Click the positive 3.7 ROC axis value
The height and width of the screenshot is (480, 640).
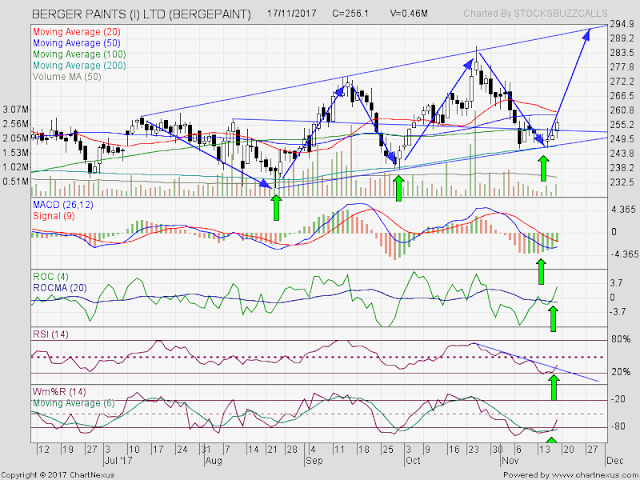click(616, 282)
